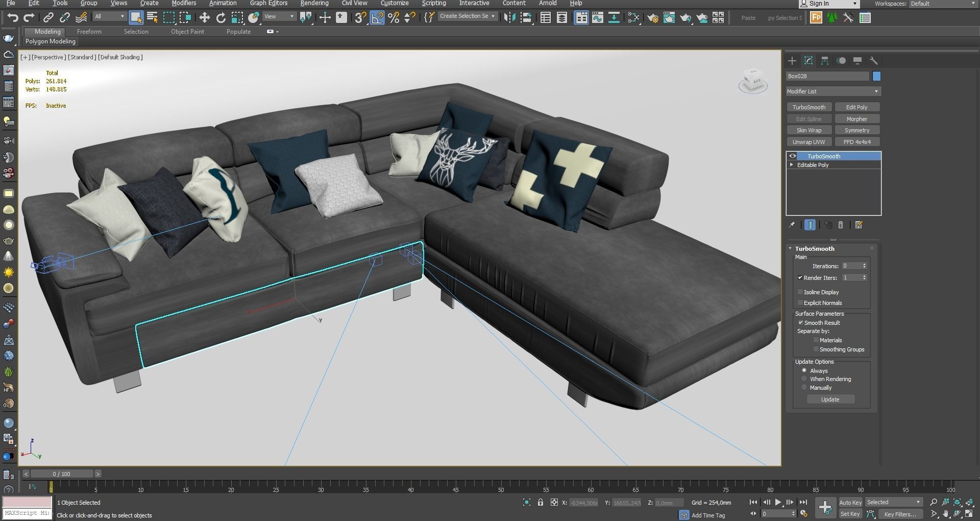Toggle Smooth Result checkbox
The width and height of the screenshot is (980, 521).
click(x=800, y=322)
